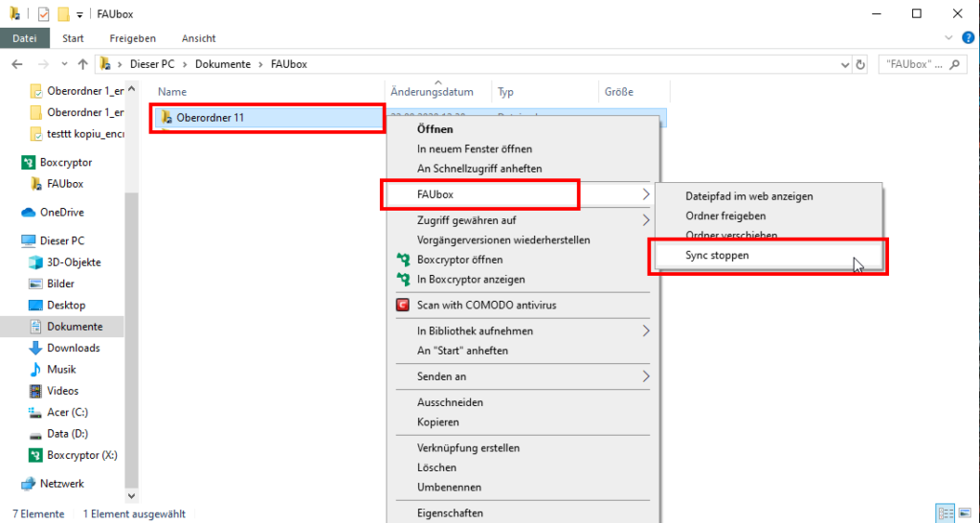The image size is (980, 523).
Task: Open Downloads folder in navigation pane
Action: (x=73, y=348)
